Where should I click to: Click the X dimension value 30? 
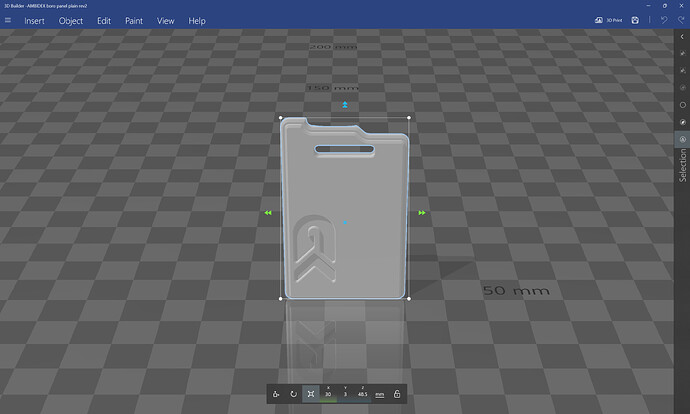(328, 394)
